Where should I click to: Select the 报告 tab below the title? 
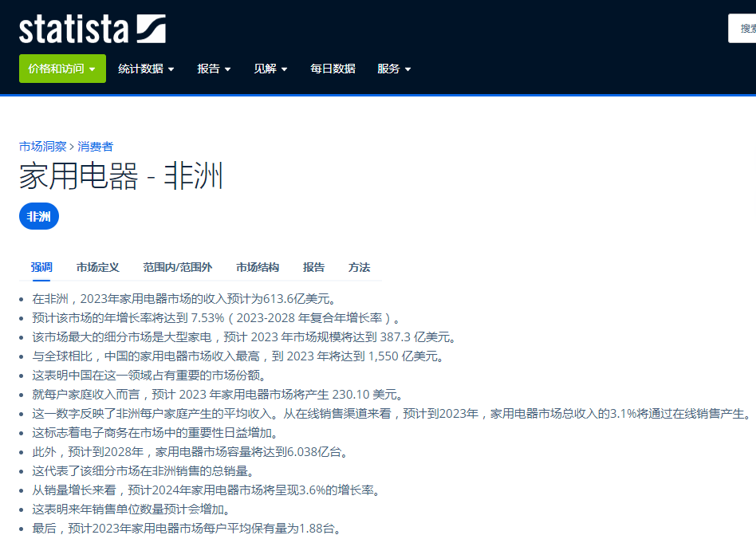[x=314, y=268]
